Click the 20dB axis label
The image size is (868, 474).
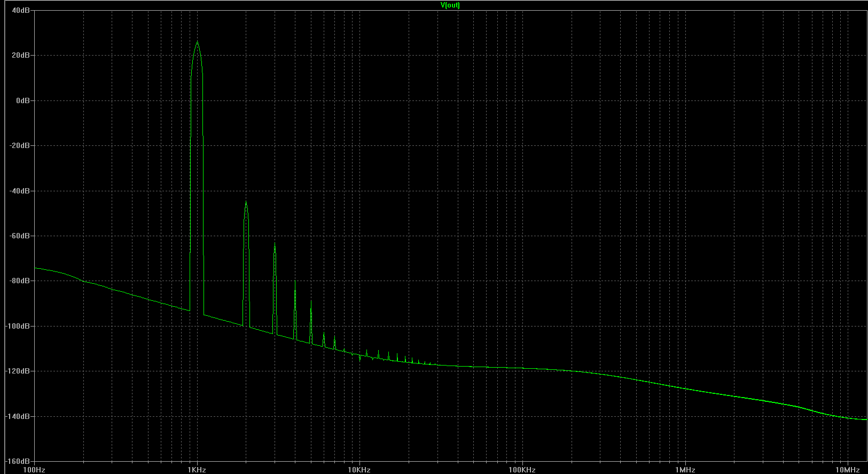pos(20,55)
